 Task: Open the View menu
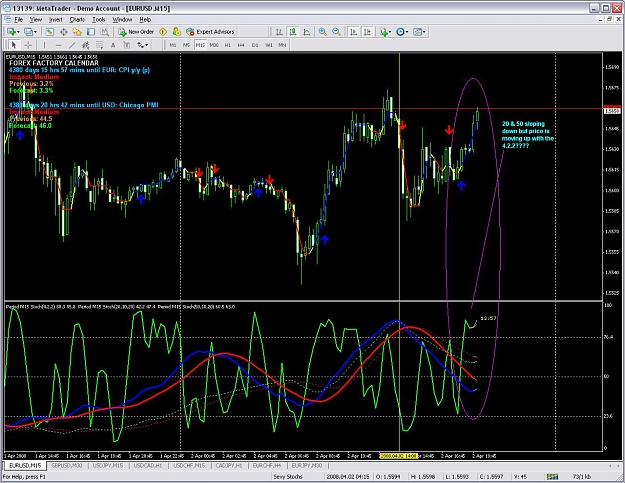(x=35, y=20)
